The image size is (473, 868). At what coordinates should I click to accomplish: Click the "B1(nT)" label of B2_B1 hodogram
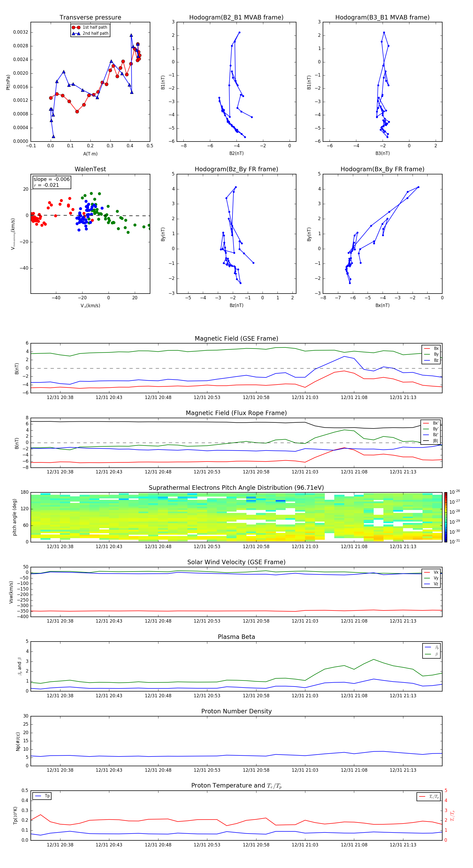click(163, 82)
